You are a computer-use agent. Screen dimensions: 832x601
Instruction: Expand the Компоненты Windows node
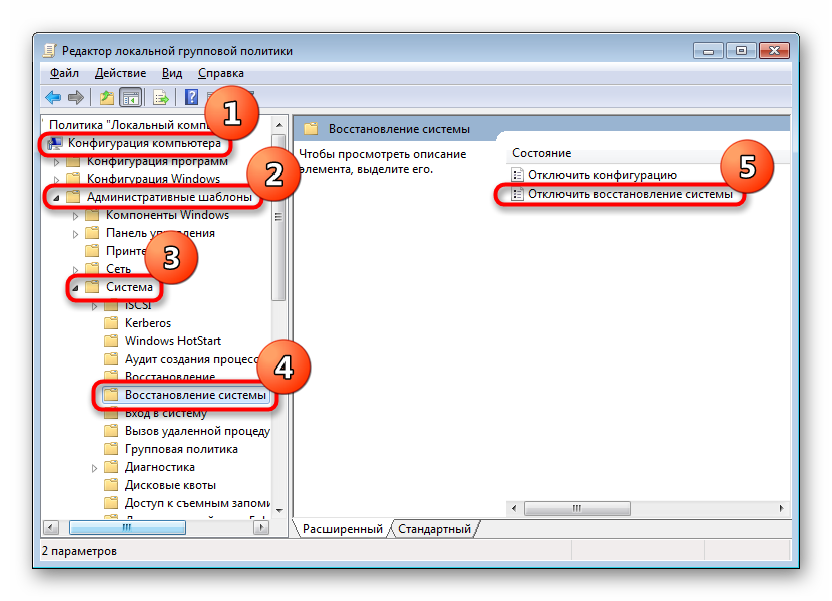(x=75, y=216)
